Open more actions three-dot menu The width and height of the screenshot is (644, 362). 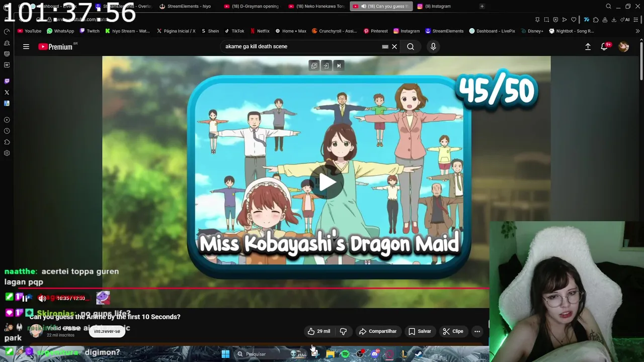477,331
